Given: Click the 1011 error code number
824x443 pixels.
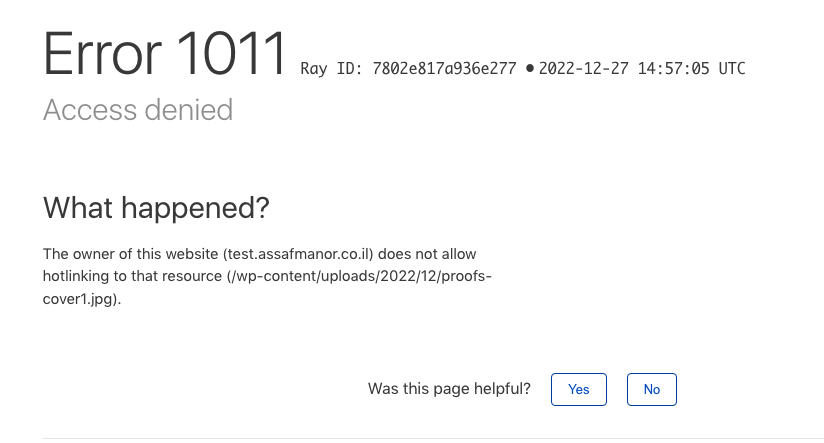Looking at the screenshot, I should tap(231, 54).
